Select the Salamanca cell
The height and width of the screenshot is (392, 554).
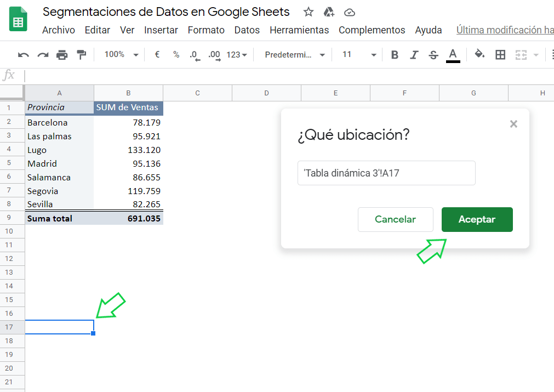[x=59, y=177]
